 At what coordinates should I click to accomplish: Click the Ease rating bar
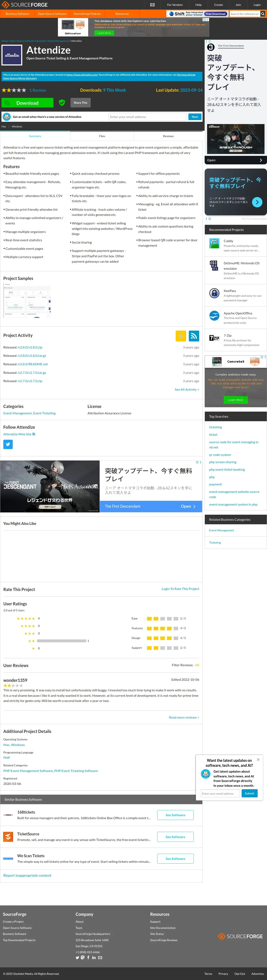click(163, 619)
